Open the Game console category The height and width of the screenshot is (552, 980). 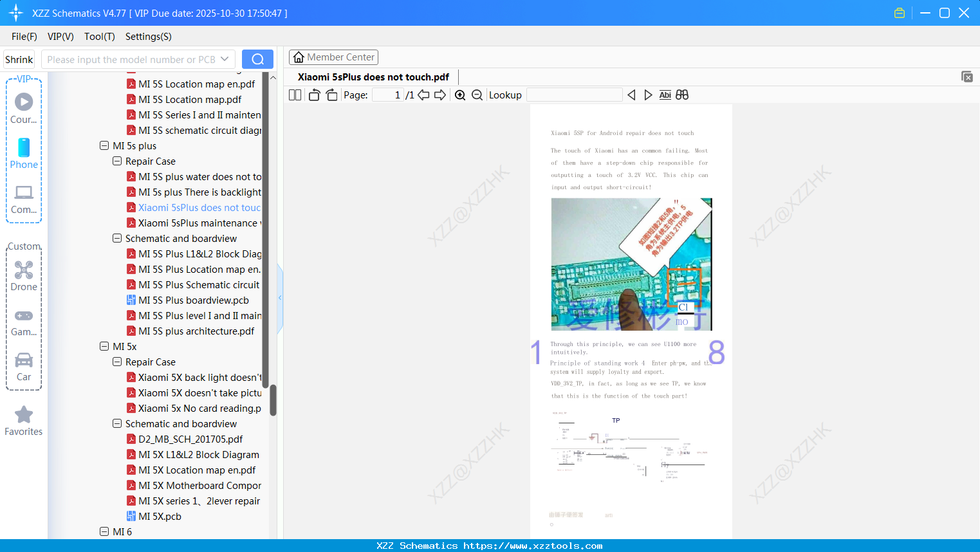[x=24, y=322]
